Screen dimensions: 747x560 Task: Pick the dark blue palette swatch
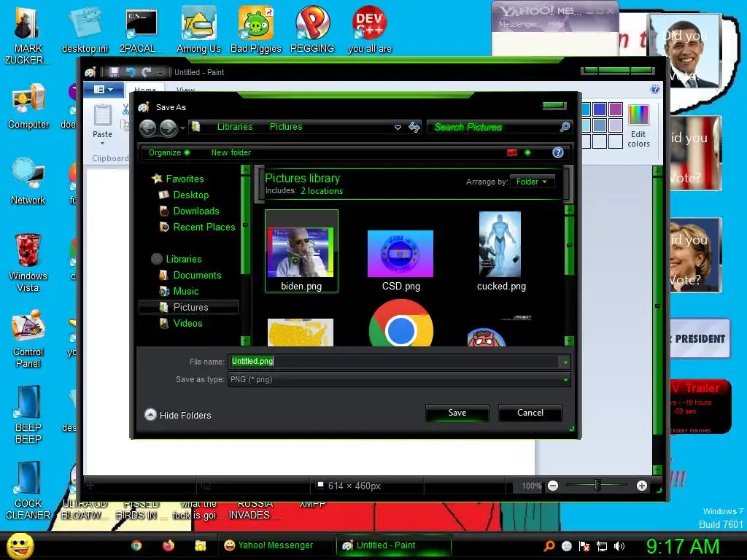(600, 109)
